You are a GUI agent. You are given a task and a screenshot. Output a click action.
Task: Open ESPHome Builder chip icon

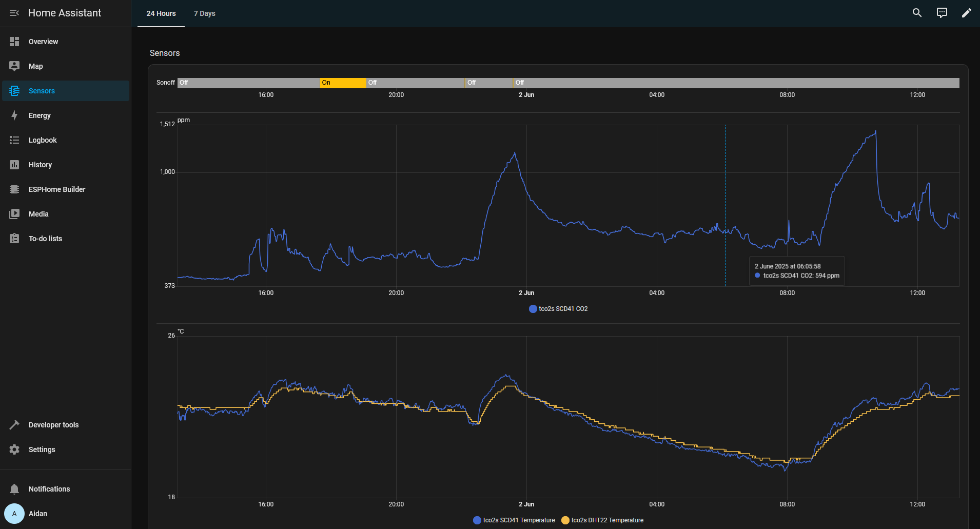[x=14, y=189]
